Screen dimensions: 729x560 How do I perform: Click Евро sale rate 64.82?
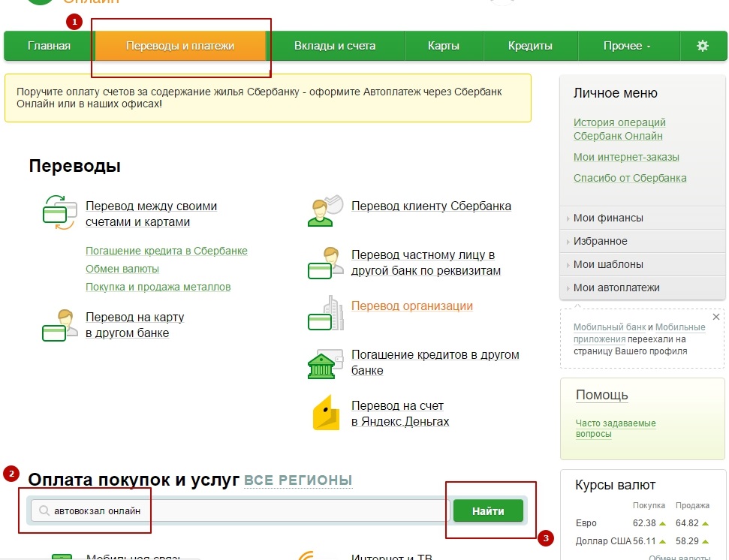pyautogui.click(x=687, y=523)
